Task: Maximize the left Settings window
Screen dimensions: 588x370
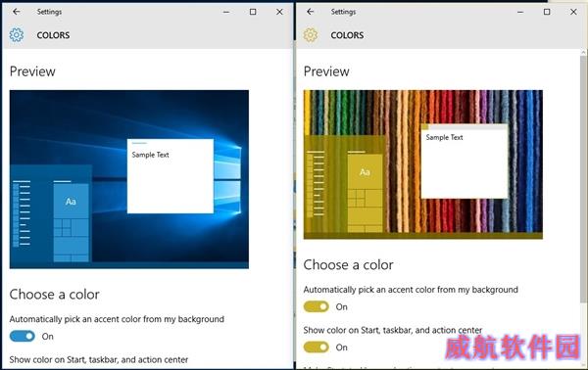Action: pos(253,12)
